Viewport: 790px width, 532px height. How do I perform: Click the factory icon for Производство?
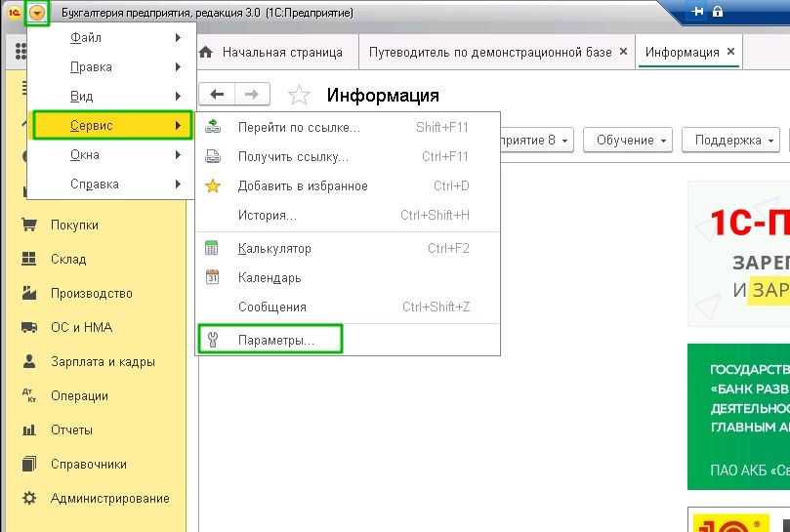point(29,293)
